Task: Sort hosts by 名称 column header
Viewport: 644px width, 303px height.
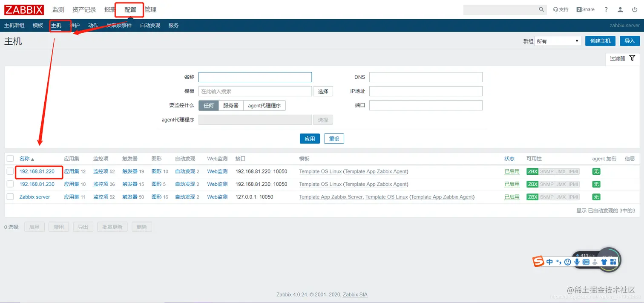Action: coord(27,159)
